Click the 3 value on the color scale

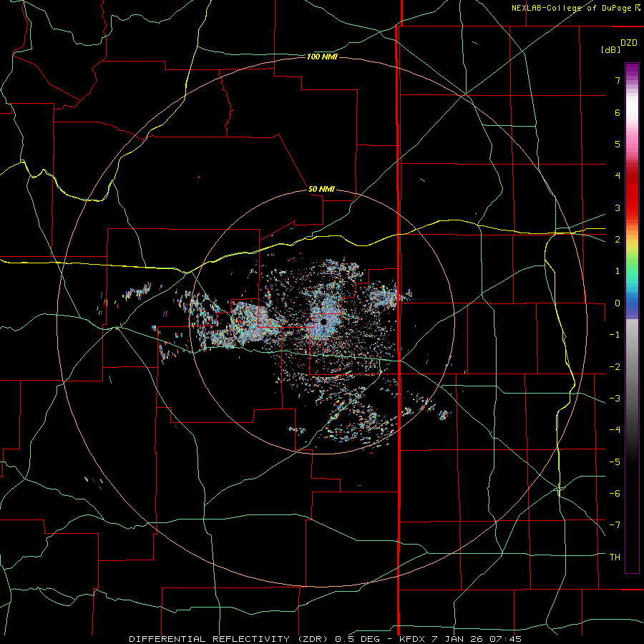[x=618, y=208]
